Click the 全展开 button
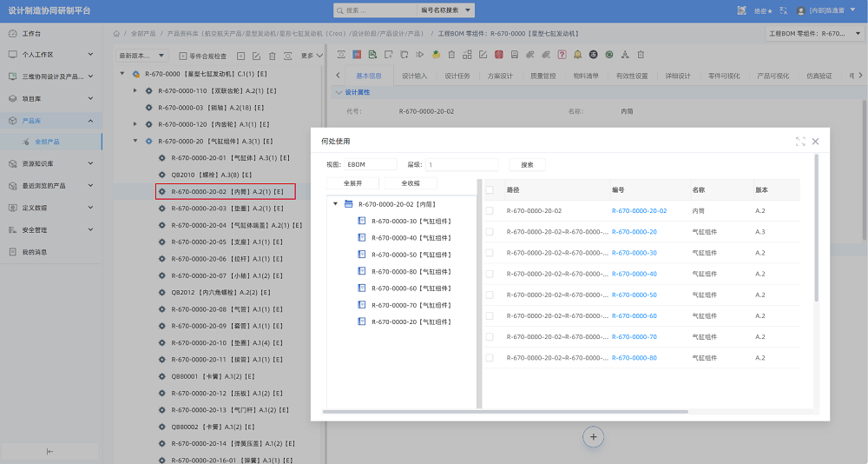The width and height of the screenshot is (868, 464). pyautogui.click(x=352, y=183)
